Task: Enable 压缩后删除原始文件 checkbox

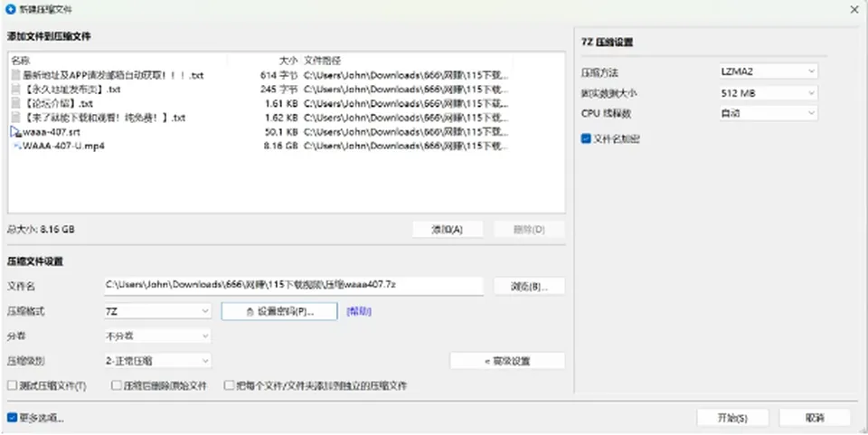Action: click(117, 385)
